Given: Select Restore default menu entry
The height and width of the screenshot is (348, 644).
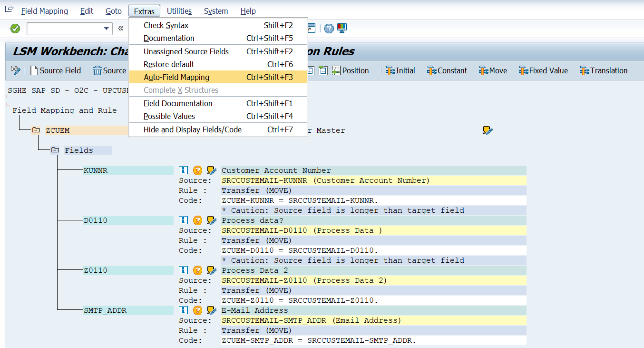Looking at the screenshot, I should pyautogui.click(x=218, y=64).
